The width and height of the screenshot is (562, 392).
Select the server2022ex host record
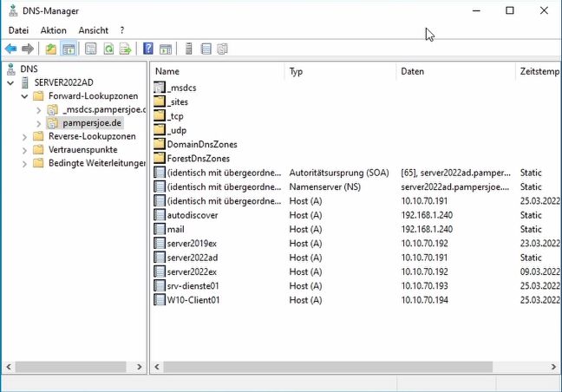pos(356,271)
